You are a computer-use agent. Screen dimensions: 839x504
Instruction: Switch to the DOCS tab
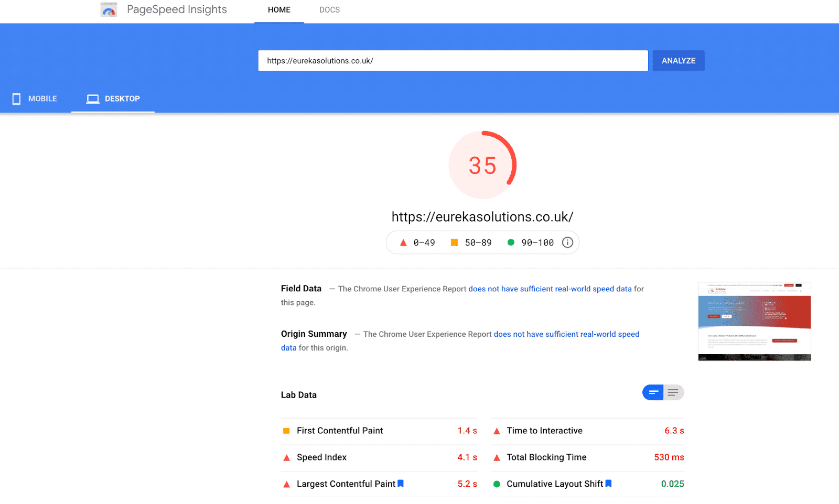[329, 9]
